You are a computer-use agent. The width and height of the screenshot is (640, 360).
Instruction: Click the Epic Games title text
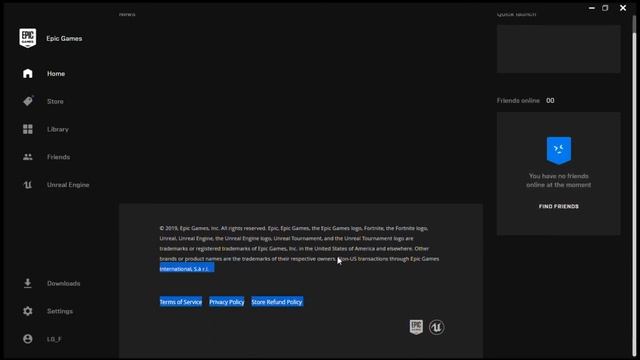click(x=64, y=38)
